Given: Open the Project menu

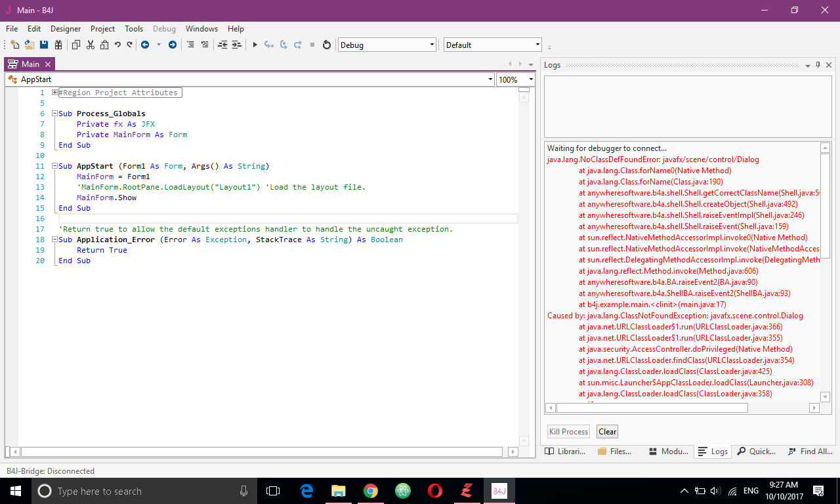Looking at the screenshot, I should (102, 29).
